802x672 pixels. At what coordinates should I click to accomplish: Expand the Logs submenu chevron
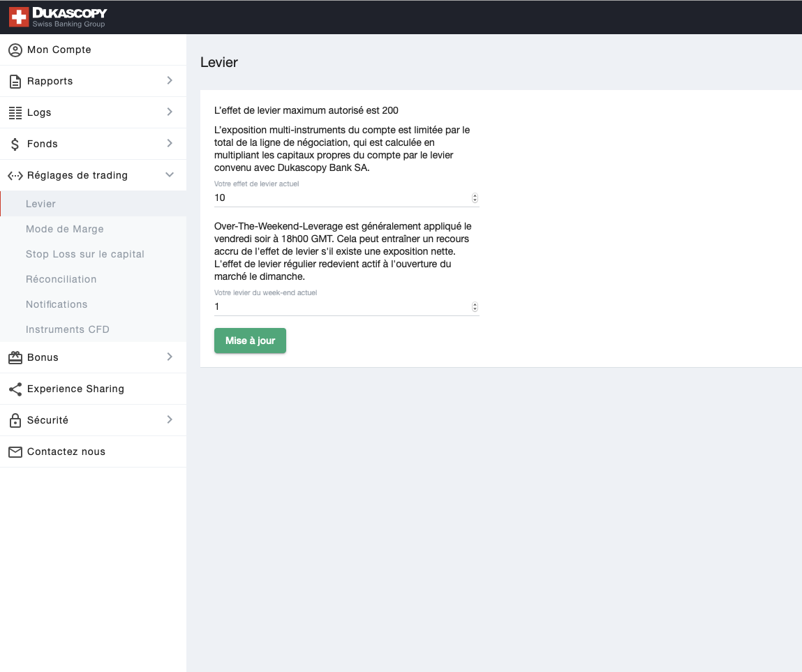point(170,112)
